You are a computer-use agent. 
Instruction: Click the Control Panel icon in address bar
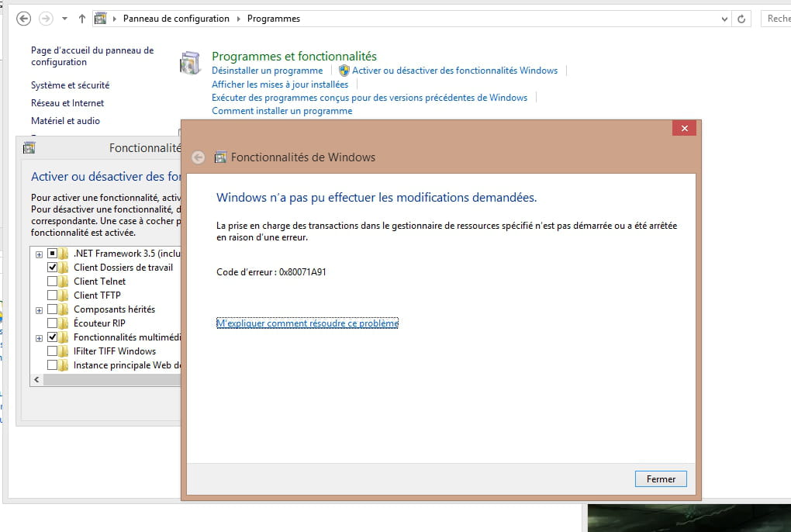click(101, 19)
